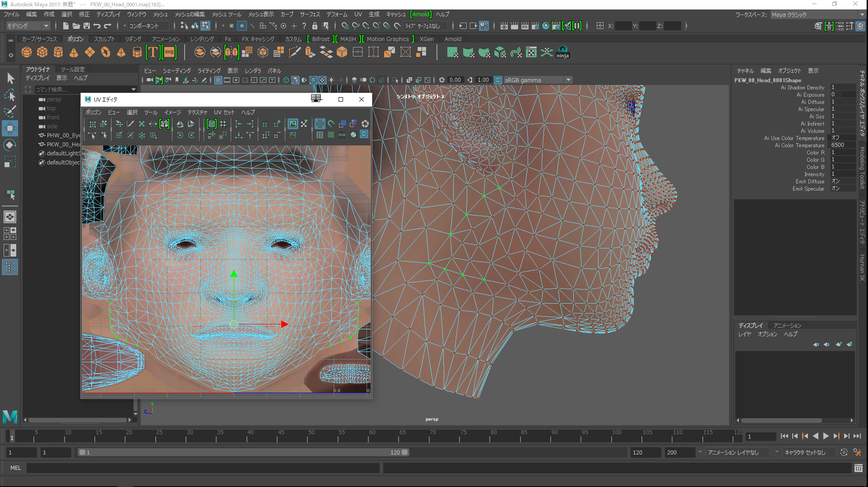Click the ninja shelf icon
The height and width of the screenshot is (487, 868).
(x=562, y=52)
